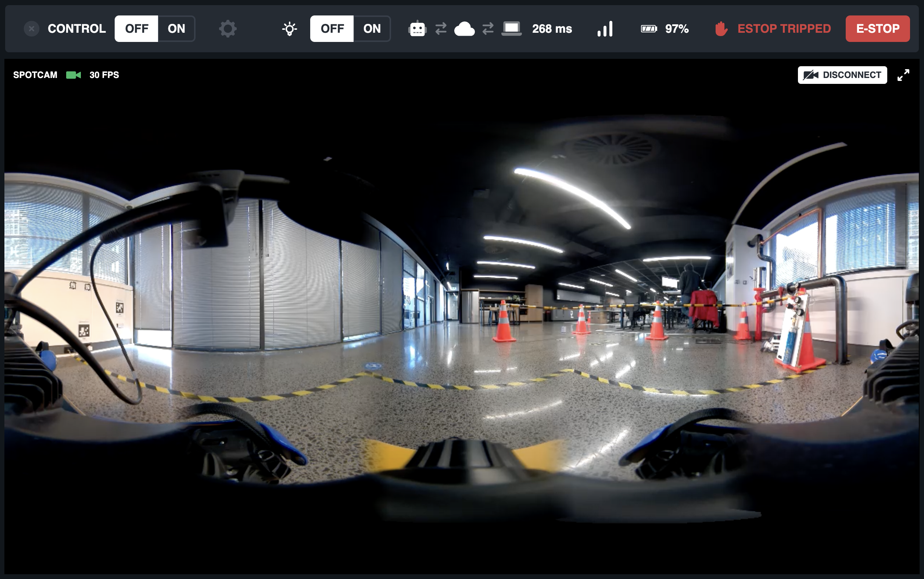Turn the lights ON
The image size is (924, 579).
(372, 29)
